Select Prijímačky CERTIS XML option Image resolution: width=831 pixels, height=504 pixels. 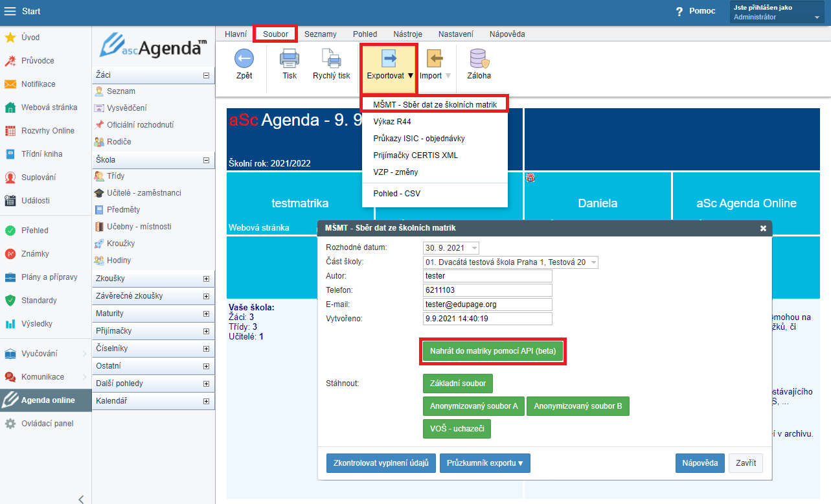435,155
